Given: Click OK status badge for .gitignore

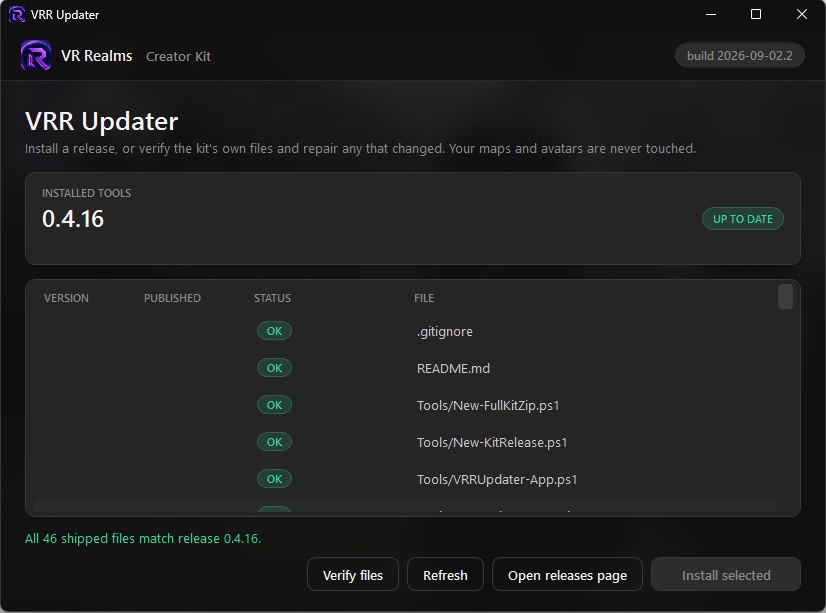Looking at the screenshot, I should [x=274, y=331].
